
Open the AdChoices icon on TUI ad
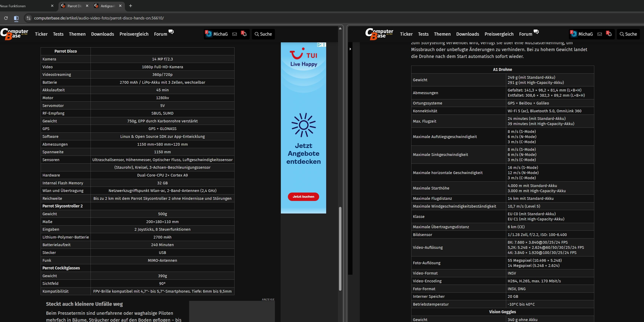point(319,45)
